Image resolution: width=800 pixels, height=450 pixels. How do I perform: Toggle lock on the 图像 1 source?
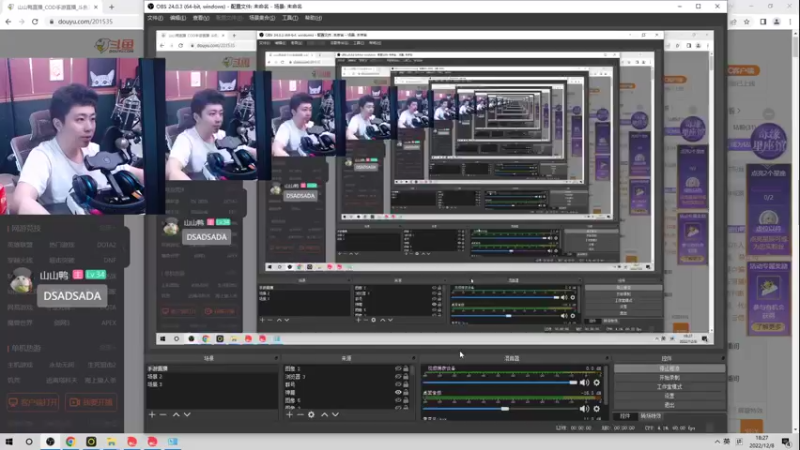(x=406, y=368)
